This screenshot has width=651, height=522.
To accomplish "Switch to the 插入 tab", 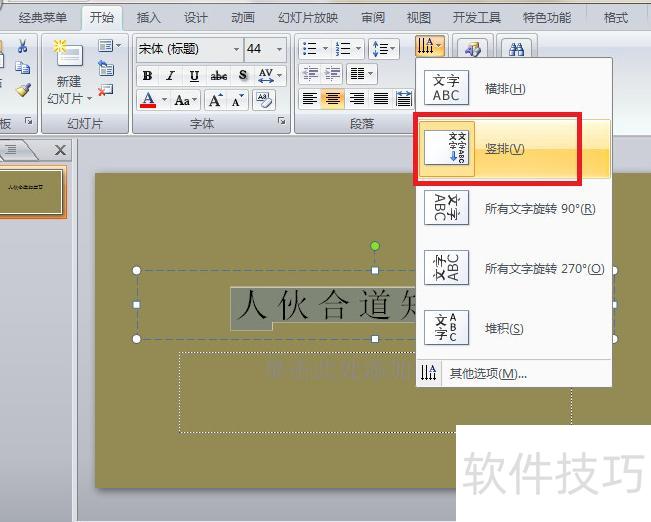I will click(149, 17).
